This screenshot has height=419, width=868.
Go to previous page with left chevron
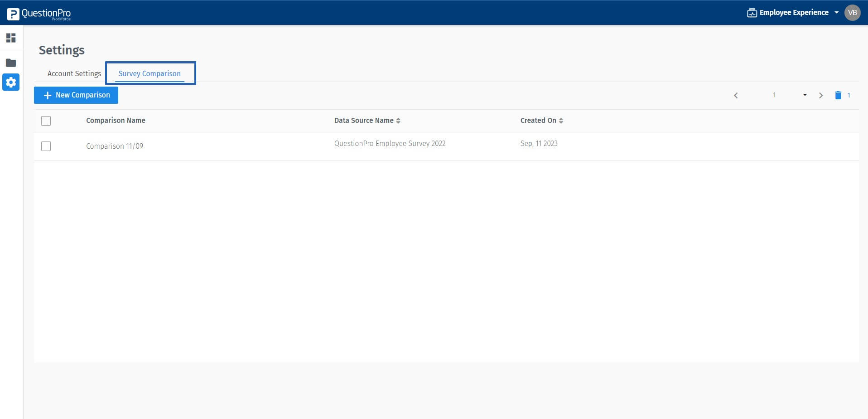click(x=736, y=95)
